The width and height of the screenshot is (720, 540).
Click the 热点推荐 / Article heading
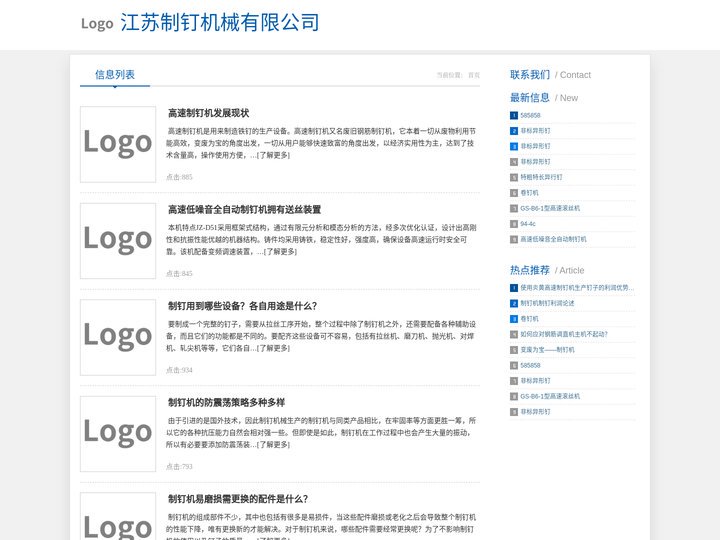(547, 270)
